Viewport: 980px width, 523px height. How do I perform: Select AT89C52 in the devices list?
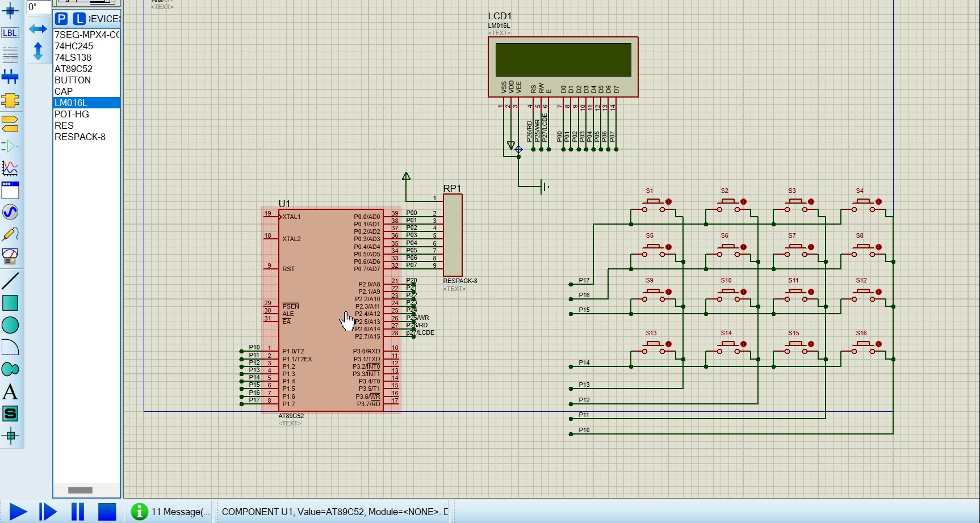tap(73, 69)
